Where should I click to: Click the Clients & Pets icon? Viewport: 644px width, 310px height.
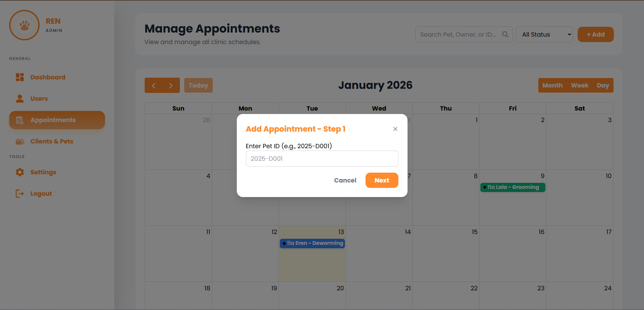click(20, 141)
